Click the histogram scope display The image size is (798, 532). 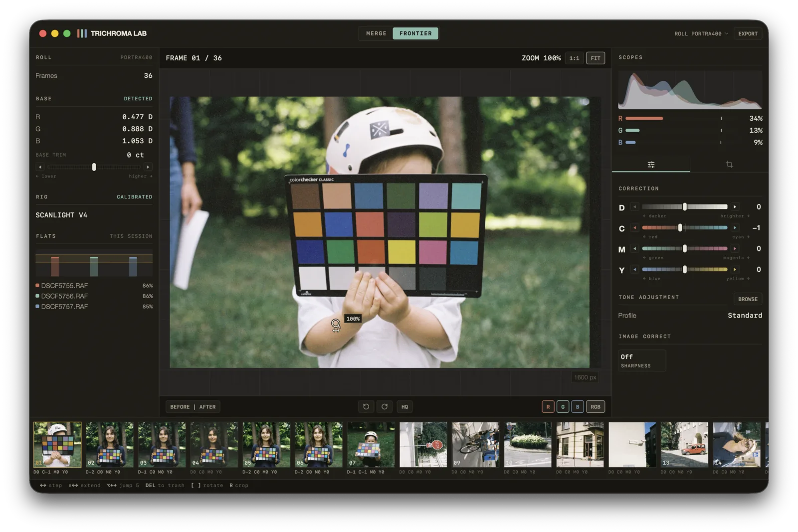[x=690, y=90]
